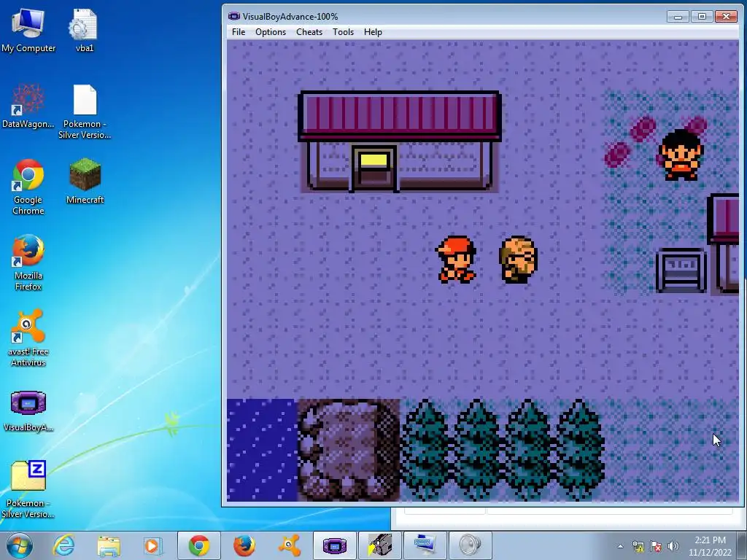This screenshot has width=747, height=560.
Task: Switch to Google Chrome in the taskbar
Action: pyautogui.click(x=198, y=545)
